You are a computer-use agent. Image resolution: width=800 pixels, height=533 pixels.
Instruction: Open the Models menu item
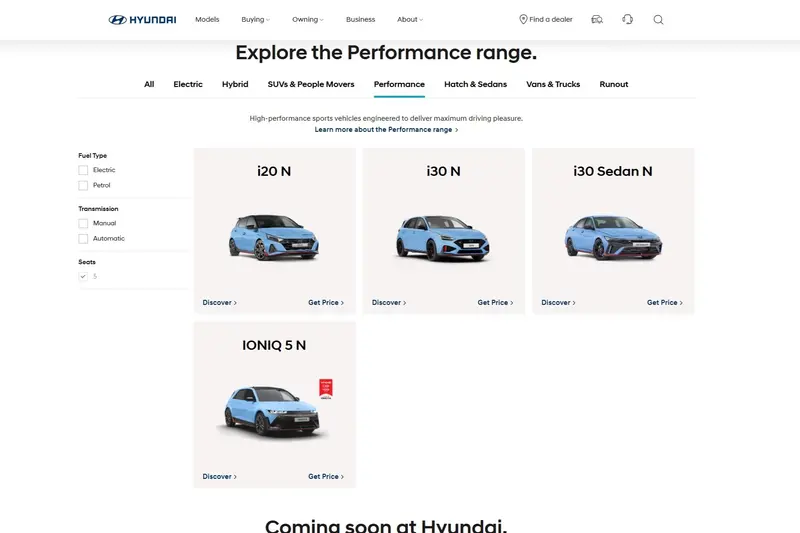click(x=207, y=19)
